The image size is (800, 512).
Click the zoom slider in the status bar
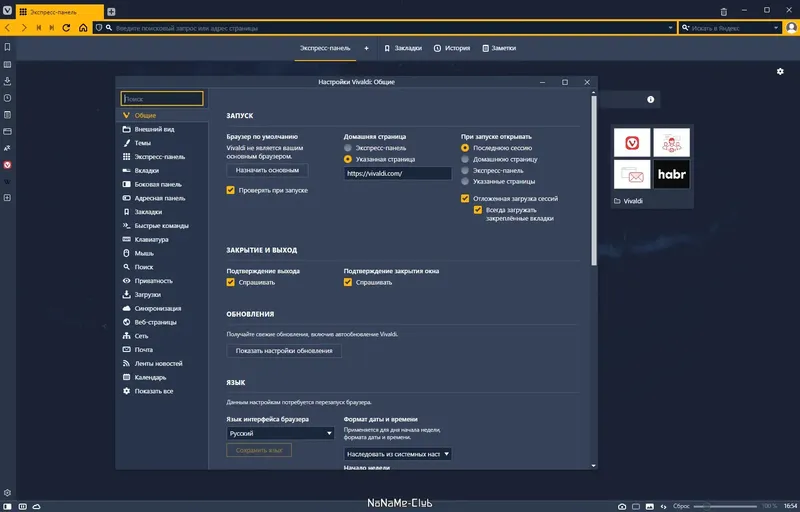pyautogui.click(x=726, y=506)
